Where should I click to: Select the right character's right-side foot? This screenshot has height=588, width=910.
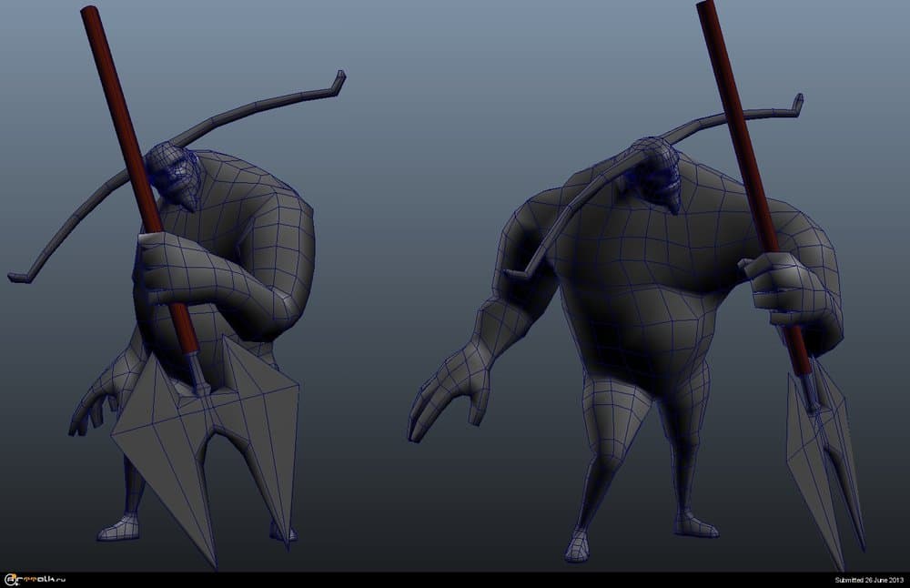click(693, 522)
